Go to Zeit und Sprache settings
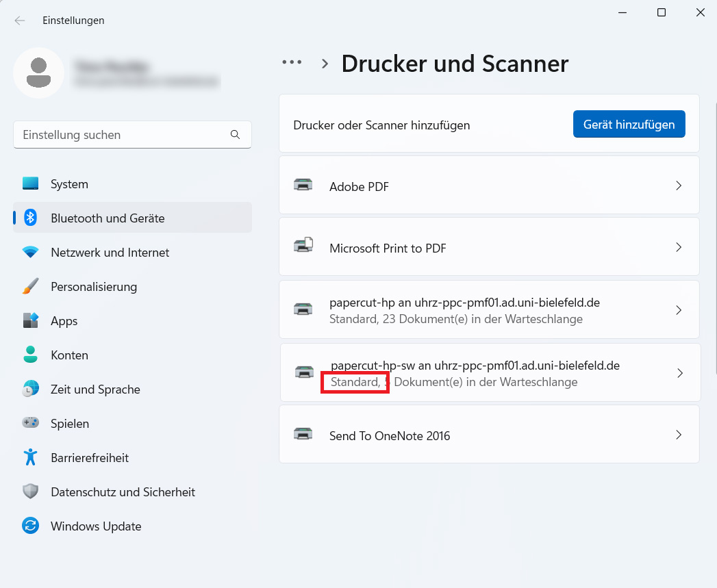The image size is (717, 588). (133, 389)
